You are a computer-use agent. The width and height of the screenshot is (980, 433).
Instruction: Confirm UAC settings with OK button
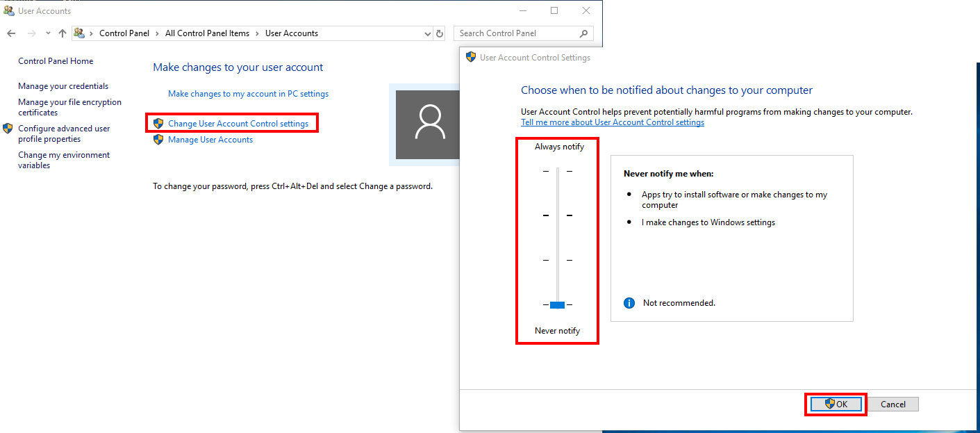pyautogui.click(x=836, y=404)
